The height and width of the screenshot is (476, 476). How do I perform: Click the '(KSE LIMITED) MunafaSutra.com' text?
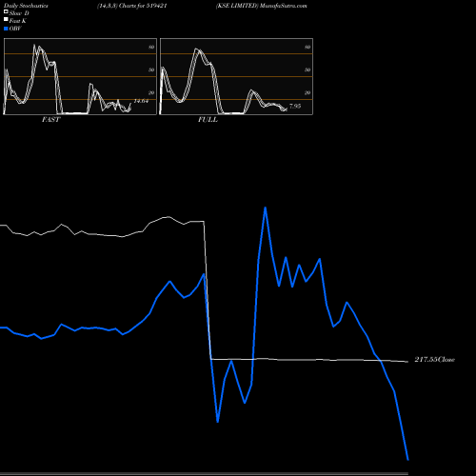tap(261, 6)
